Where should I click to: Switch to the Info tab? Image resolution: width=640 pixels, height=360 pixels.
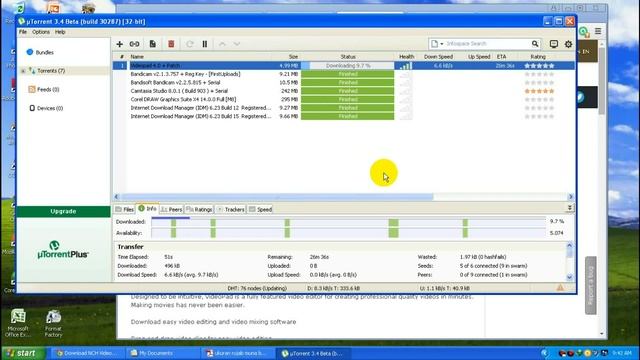147,209
